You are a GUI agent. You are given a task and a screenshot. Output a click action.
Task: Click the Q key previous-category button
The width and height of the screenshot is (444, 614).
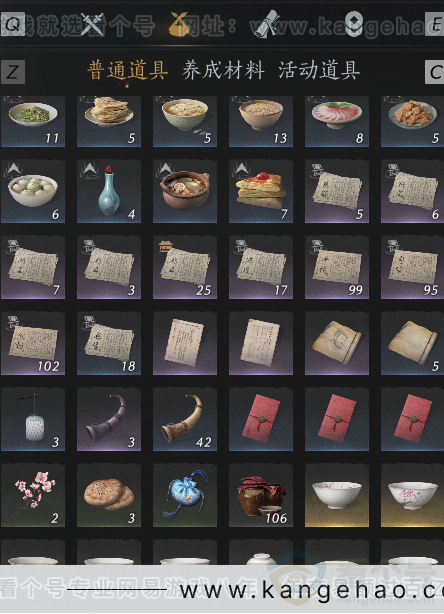click(13, 24)
